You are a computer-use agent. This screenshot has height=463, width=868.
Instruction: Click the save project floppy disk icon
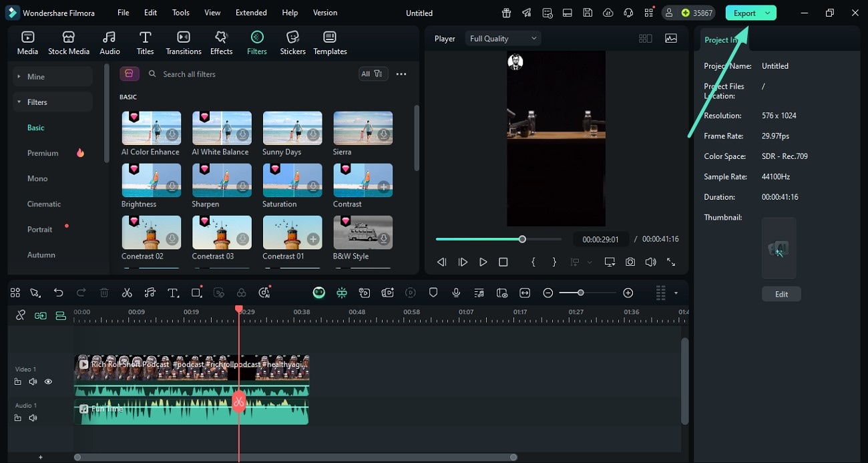point(588,13)
